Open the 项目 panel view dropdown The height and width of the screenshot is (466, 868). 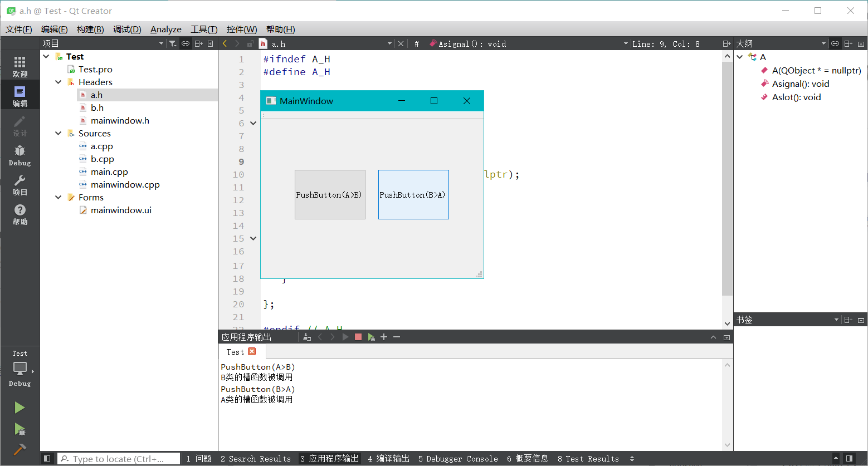(x=104, y=43)
